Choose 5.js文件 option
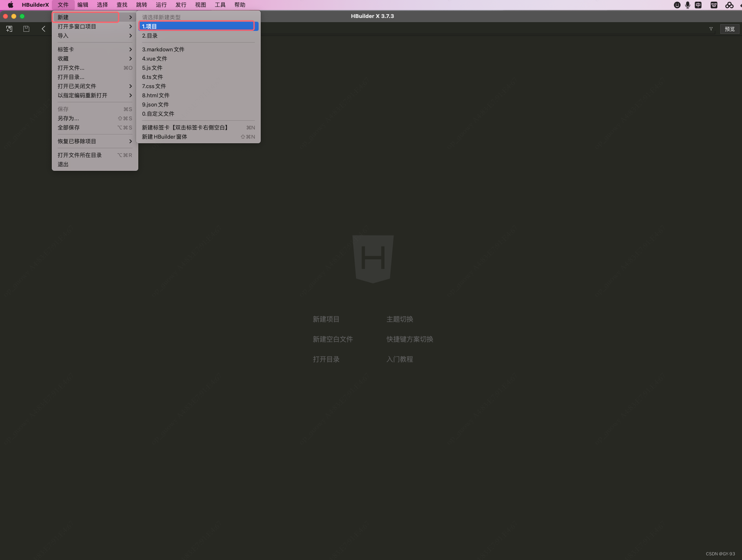This screenshot has height=560, width=742. point(198,68)
